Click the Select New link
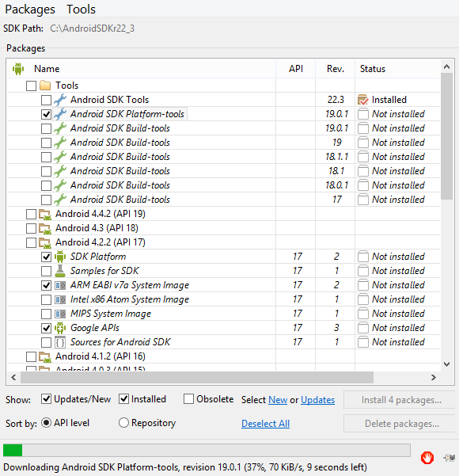The height and width of the screenshot is (476, 459). point(278,400)
